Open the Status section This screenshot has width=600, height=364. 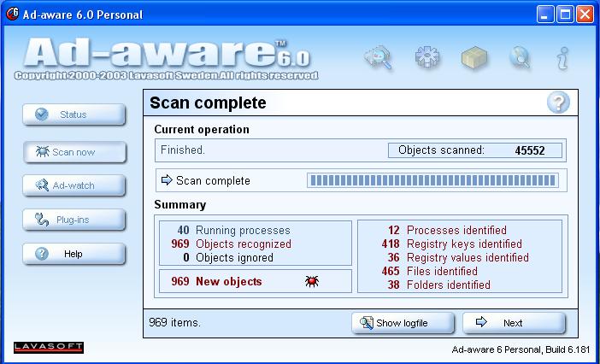74,114
